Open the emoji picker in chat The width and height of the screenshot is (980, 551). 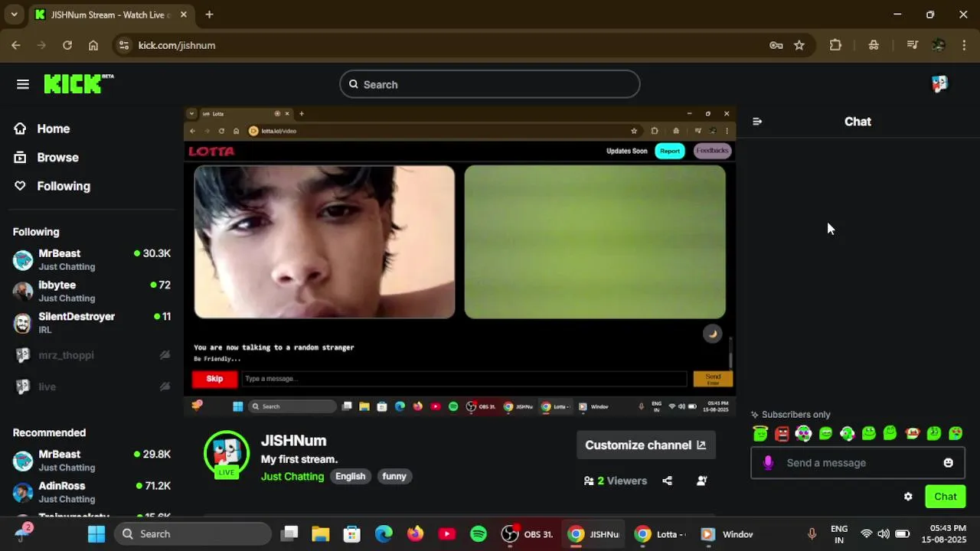click(949, 463)
